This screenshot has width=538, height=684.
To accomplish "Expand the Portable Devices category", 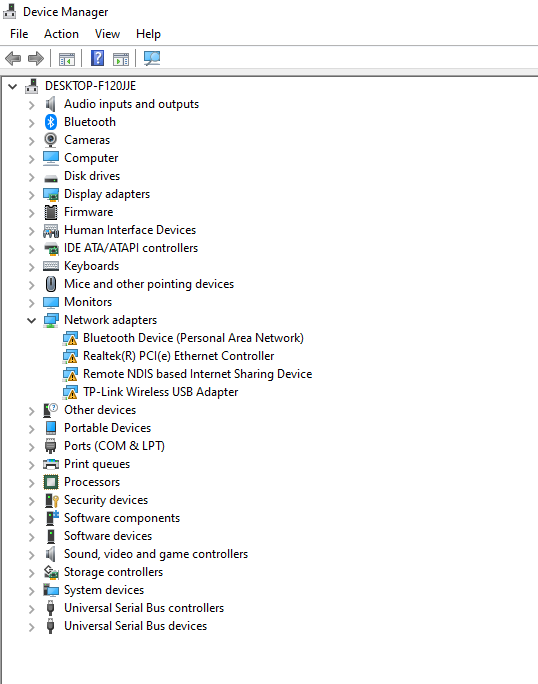I will [31, 429].
